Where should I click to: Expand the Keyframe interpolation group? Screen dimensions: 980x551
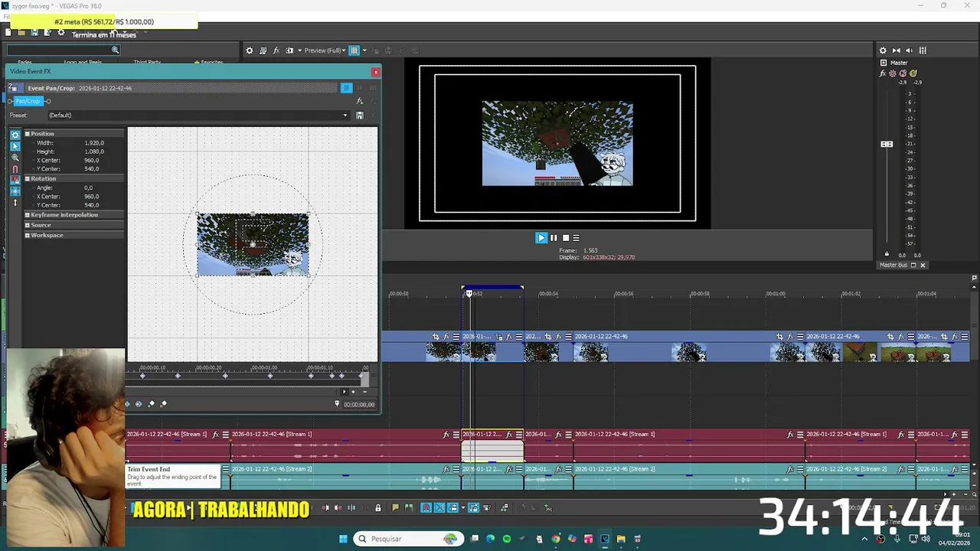point(27,215)
